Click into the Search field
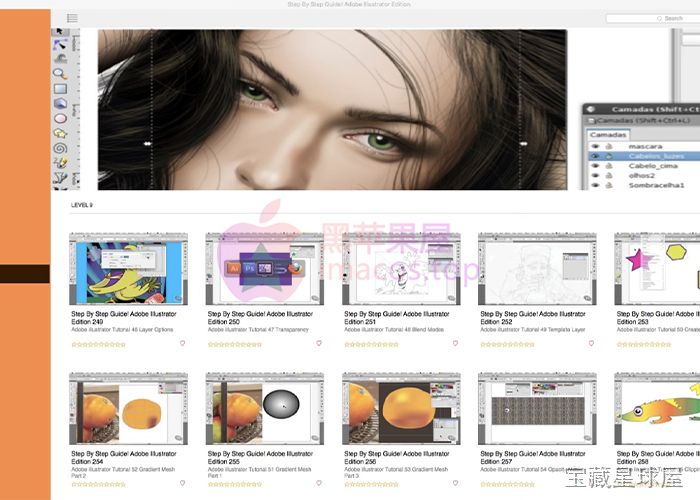Image resolution: width=700 pixels, height=500 pixels. pyautogui.click(x=653, y=18)
